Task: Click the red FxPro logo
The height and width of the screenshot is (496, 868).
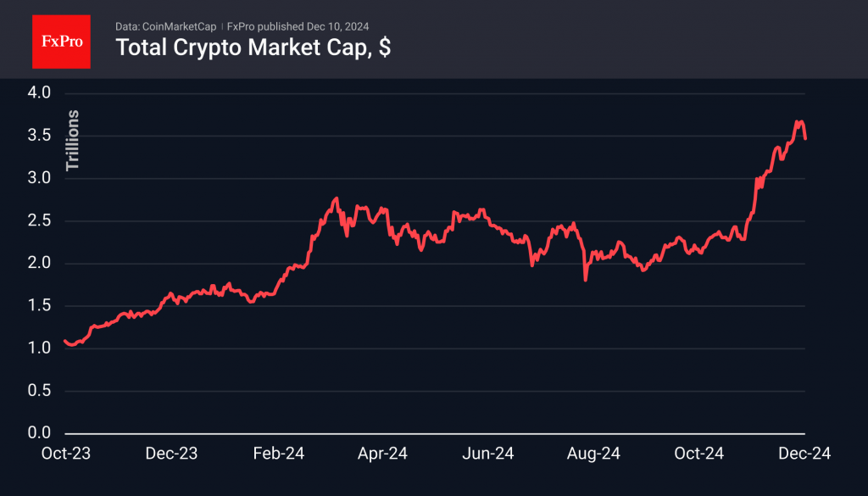Action: (61, 40)
